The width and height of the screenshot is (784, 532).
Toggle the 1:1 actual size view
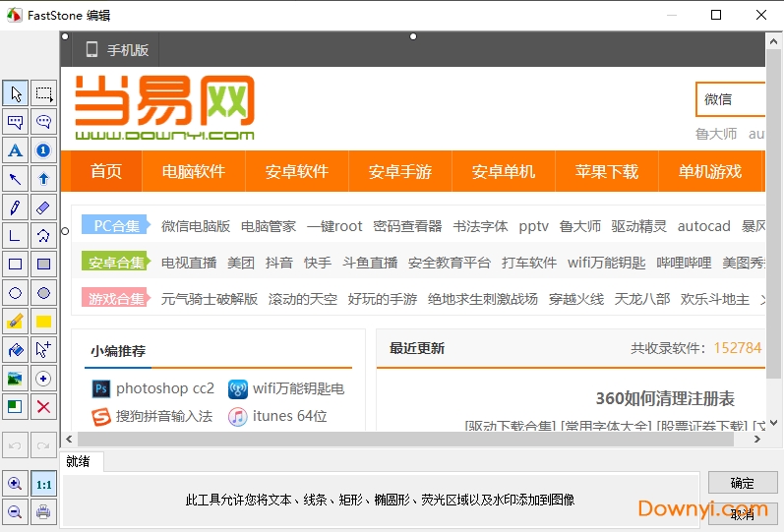point(44,484)
